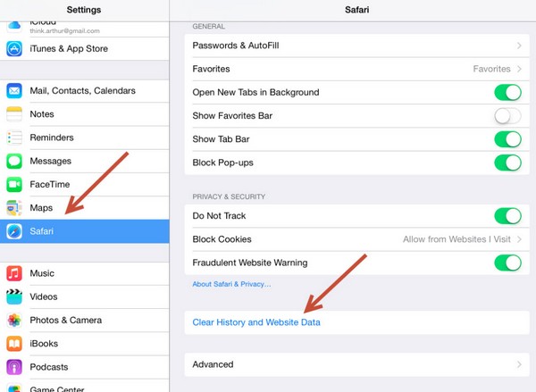Select the Safari sidebar item

85,231
